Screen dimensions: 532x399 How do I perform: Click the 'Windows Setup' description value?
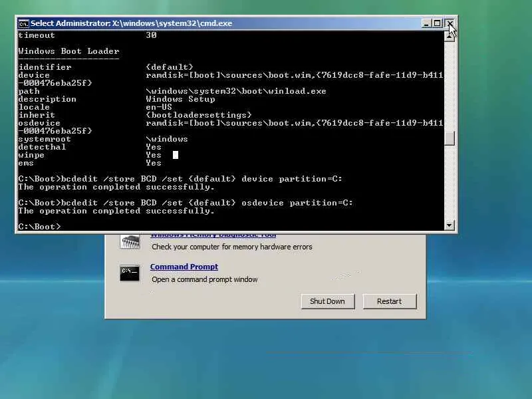tap(180, 99)
